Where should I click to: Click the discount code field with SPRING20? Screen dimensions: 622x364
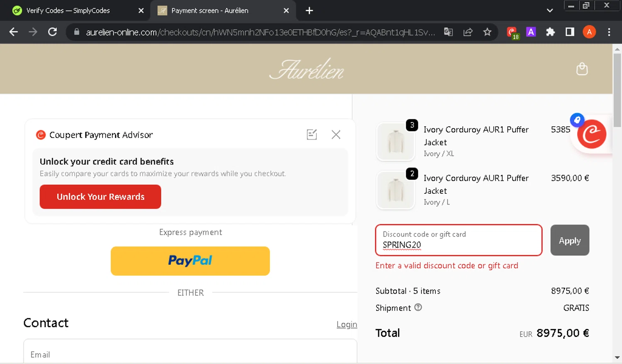click(x=459, y=240)
